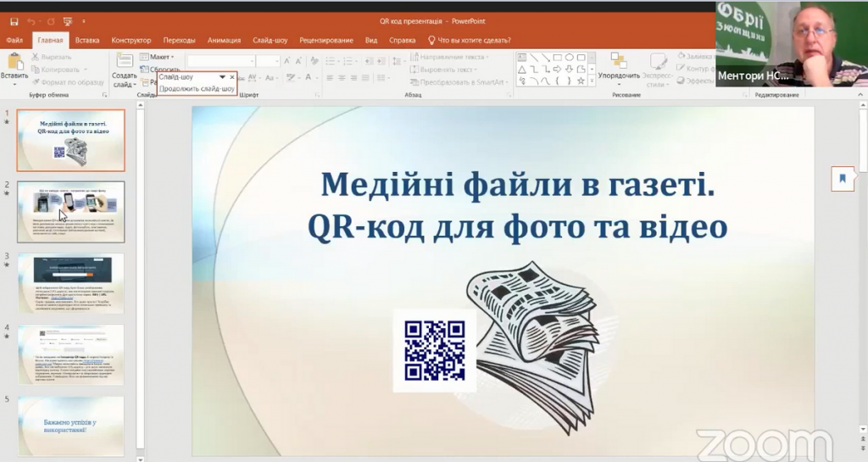Open line spacing dropdown

[x=398, y=61]
